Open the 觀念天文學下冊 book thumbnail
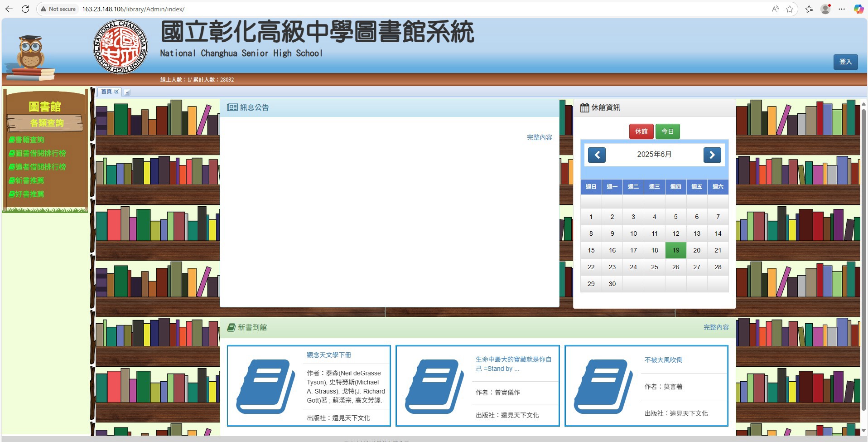Image resolution: width=868 pixels, height=442 pixels. pyautogui.click(x=265, y=386)
